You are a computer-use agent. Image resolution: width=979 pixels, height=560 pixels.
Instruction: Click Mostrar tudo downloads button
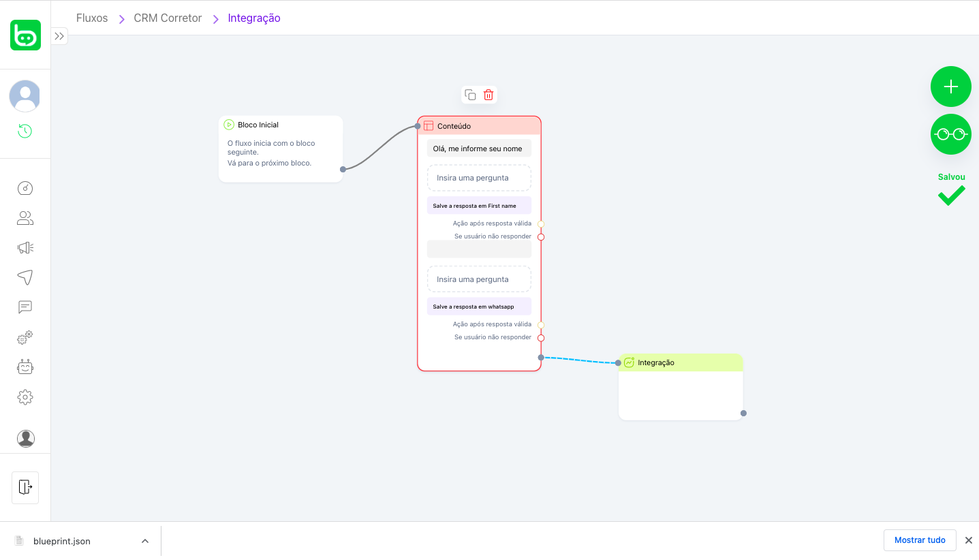click(x=919, y=540)
